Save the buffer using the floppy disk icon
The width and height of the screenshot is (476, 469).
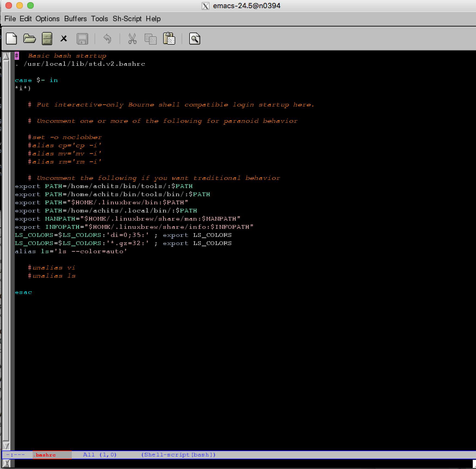click(82, 39)
